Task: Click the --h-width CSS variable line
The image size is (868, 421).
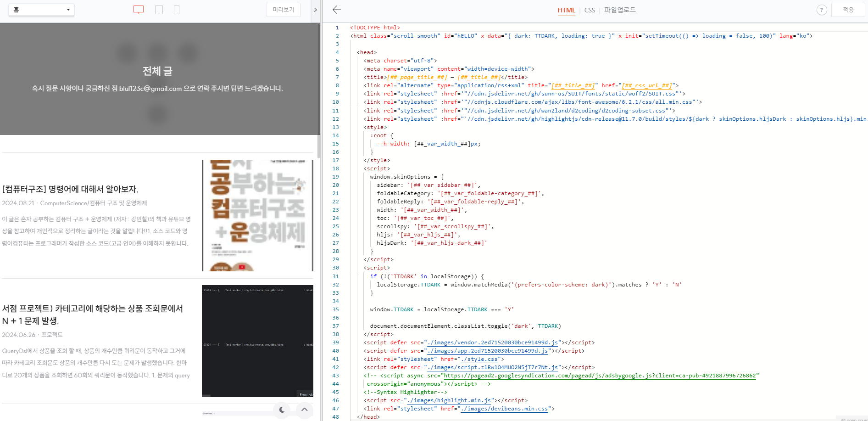Action: point(428,144)
